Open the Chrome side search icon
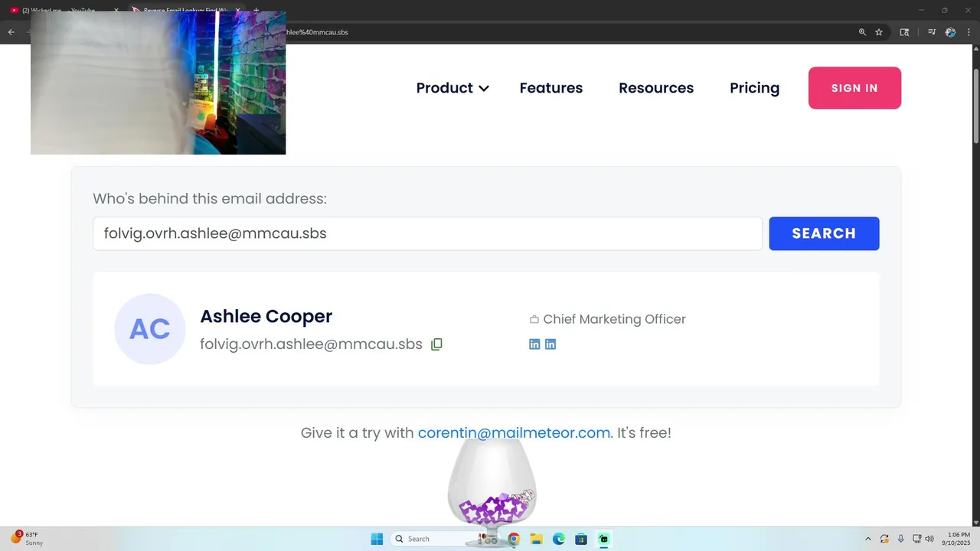 [904, 32]
